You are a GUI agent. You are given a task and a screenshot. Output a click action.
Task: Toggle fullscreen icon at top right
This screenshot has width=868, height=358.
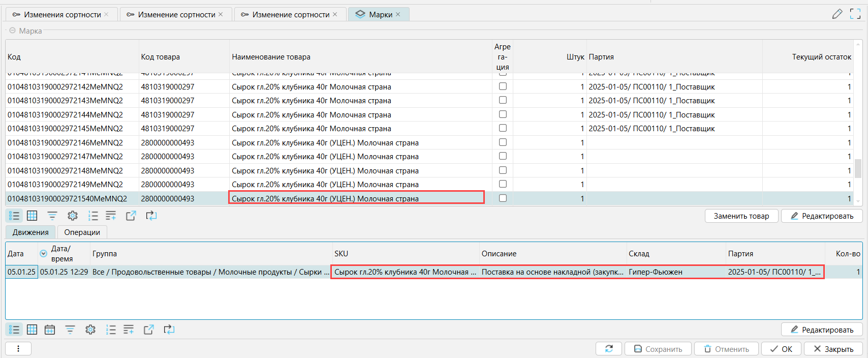(855, 14)
